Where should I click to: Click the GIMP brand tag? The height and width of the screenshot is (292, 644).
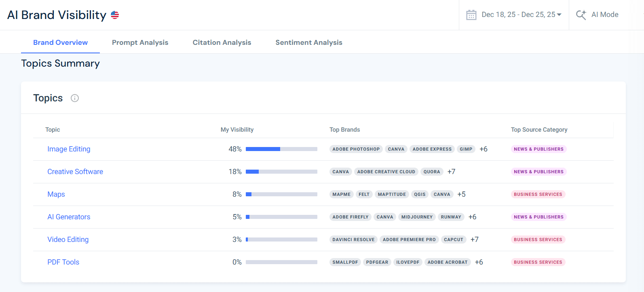(466, 149)
